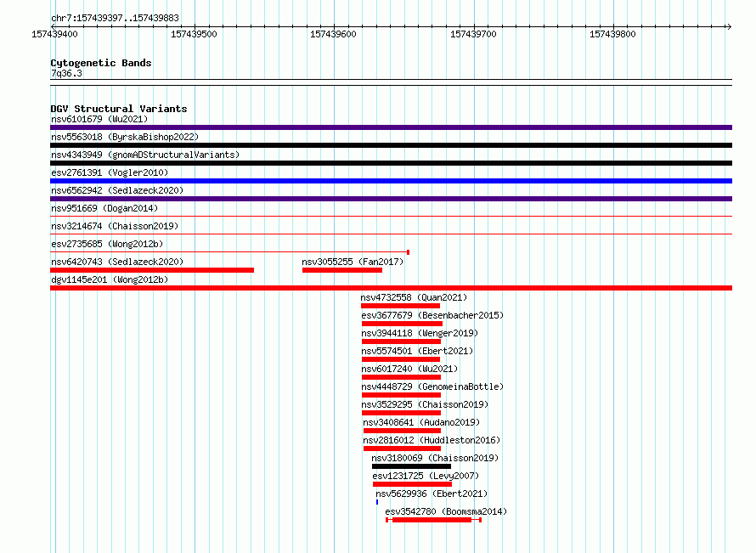The image size is (756, 553).
Task: Click thin red line for nsv951669
Action: (391, 217)
